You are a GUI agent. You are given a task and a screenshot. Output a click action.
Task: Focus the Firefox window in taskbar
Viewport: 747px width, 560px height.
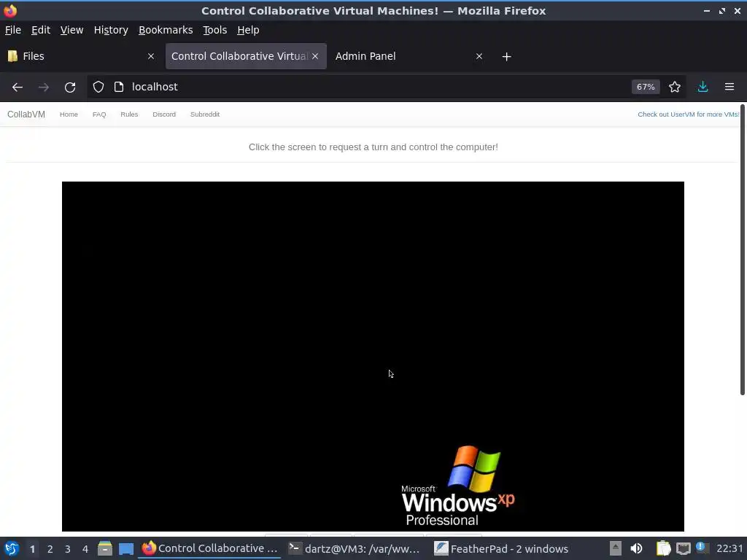point(209,548)
